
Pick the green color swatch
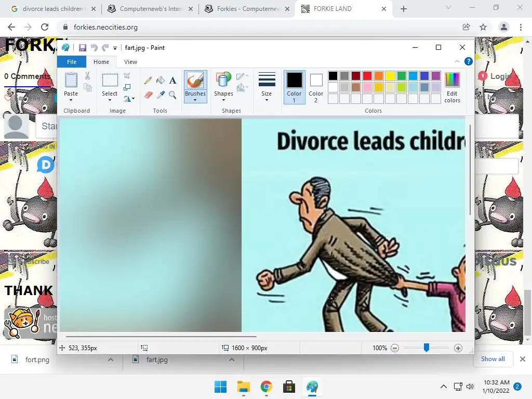pyautogui.click(x=402, y=76)
